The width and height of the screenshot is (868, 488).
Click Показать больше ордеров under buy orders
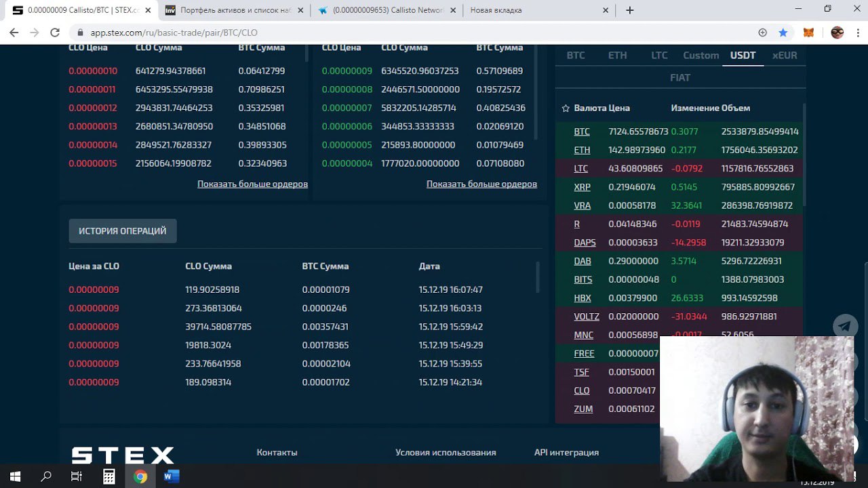click(x=481, y=184)
